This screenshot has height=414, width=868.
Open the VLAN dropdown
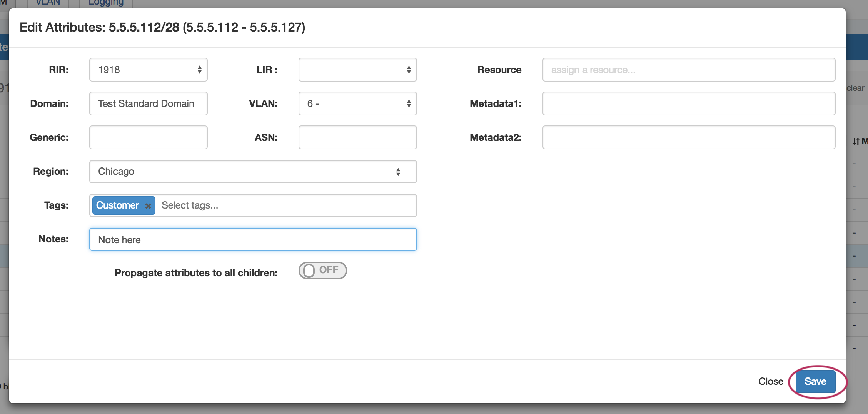(357, 103)
